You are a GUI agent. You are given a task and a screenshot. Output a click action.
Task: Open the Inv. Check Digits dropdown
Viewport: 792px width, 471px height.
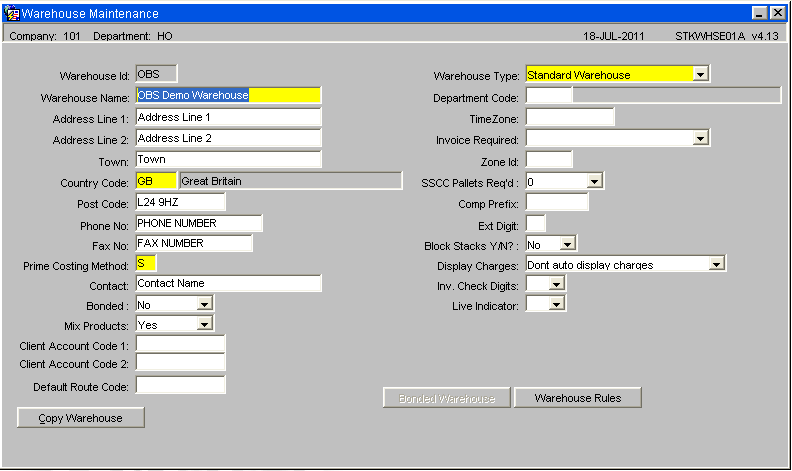556,285
